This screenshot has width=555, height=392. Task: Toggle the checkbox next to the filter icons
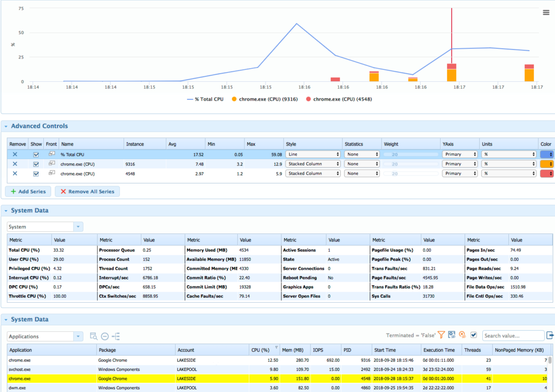click(474, 335)
